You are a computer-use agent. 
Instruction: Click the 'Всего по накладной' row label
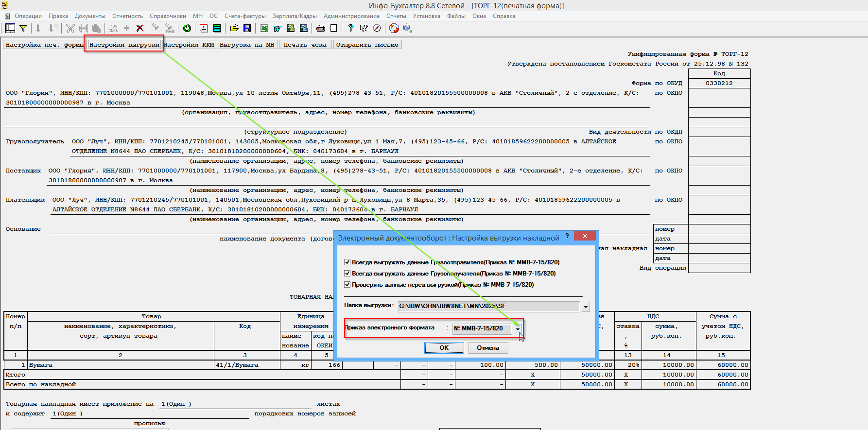pos(41,384)
